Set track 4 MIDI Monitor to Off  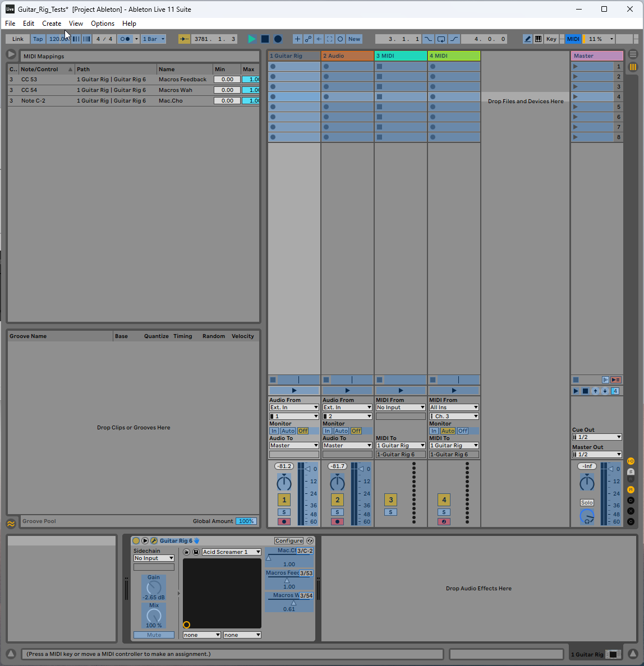pos(463,431)
